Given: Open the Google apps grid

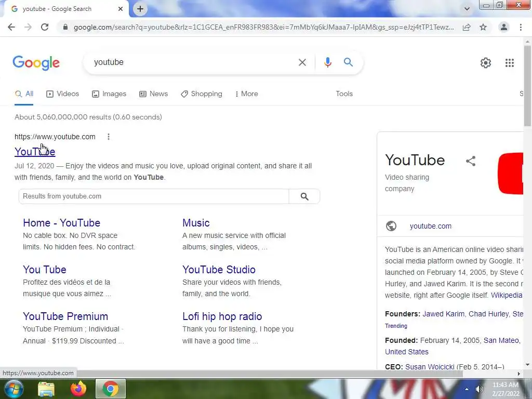Looking at the screenshot, I should [x=509, y=63].
